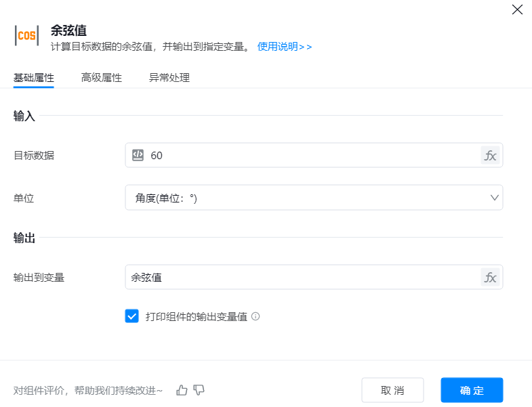Click the code icon in 目标数据 field
The height and width of the screenshot is (407, 532).
coord(138,155)
